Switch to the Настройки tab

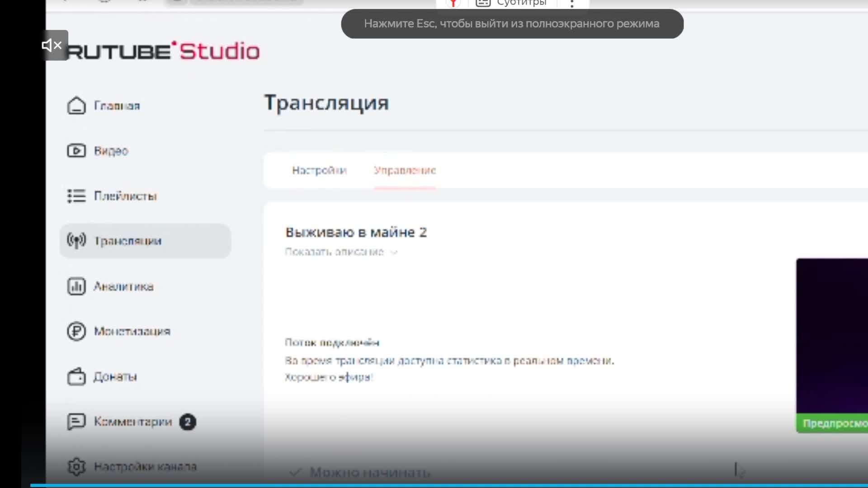tap(319, 170)
